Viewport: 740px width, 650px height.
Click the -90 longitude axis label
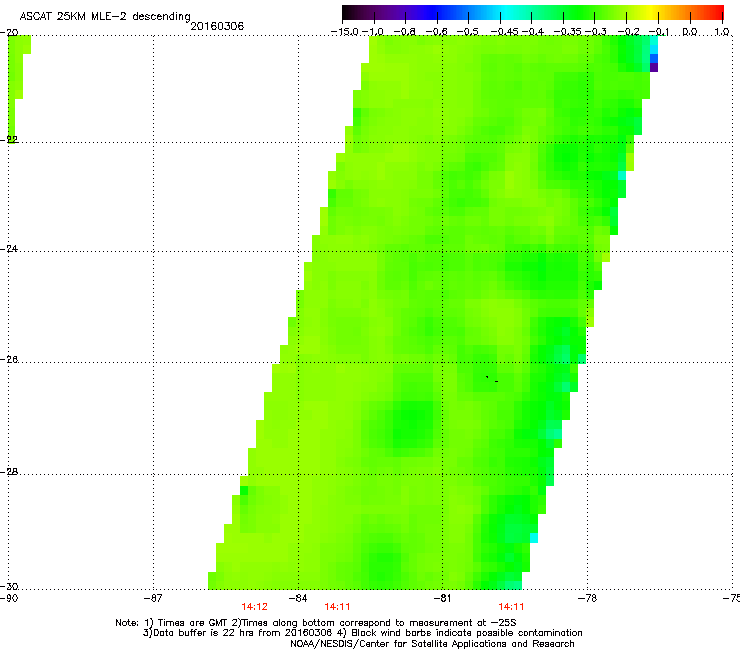[x=9, y=599]
